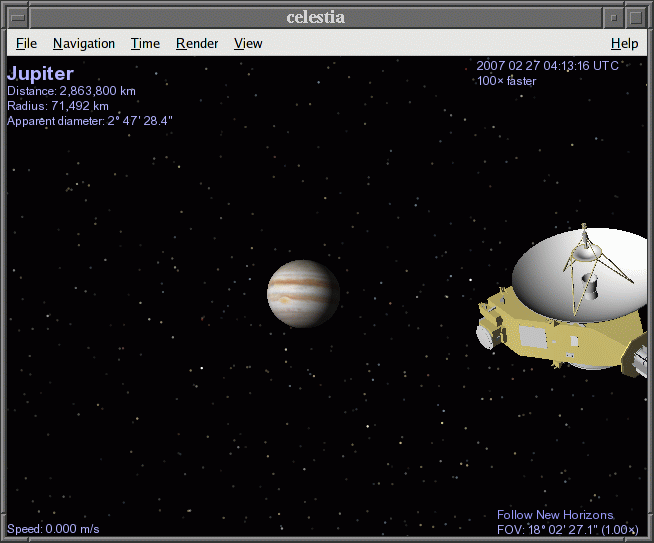
Task: Open the View menu
Action: click(248, 43)
